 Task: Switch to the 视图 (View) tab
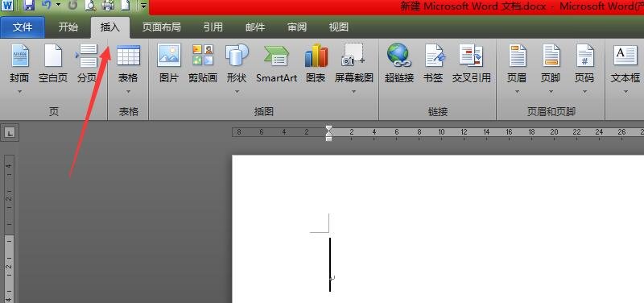(x=339, y=27)
